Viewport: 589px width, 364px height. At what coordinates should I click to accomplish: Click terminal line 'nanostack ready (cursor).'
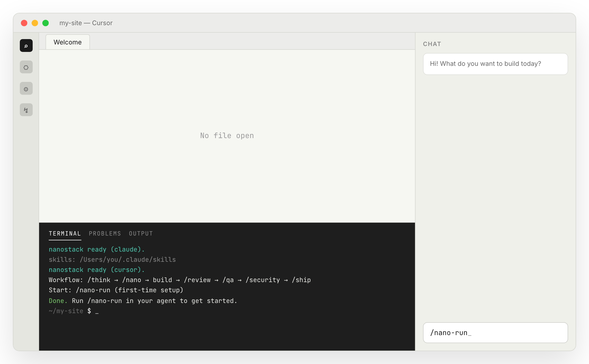97,270
